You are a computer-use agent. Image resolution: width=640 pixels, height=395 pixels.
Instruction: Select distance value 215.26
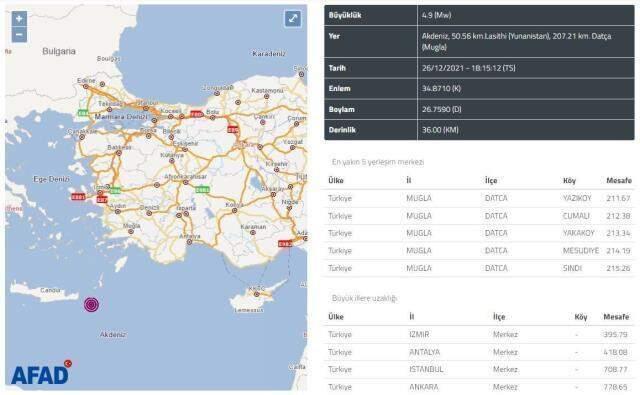click(x=618, y=268)
